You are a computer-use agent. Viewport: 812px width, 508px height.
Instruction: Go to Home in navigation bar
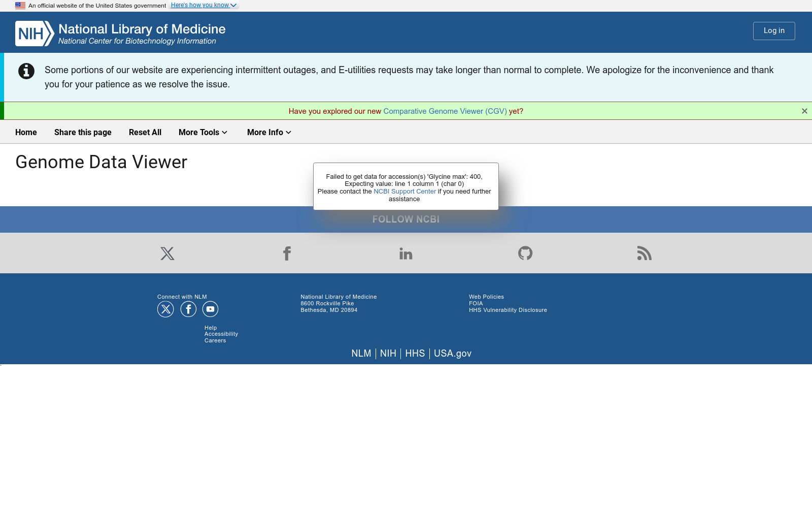pos(26,132)
